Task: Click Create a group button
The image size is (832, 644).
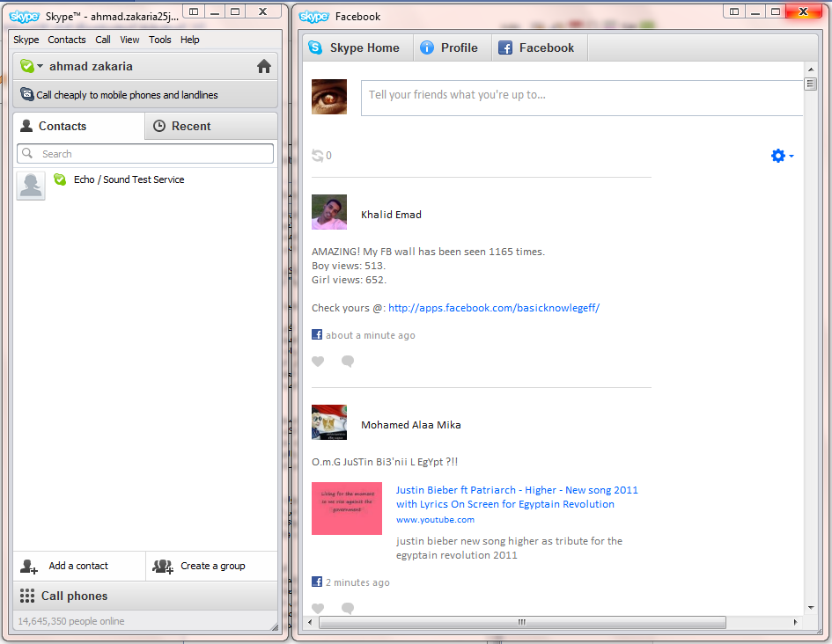Action: 211,566
